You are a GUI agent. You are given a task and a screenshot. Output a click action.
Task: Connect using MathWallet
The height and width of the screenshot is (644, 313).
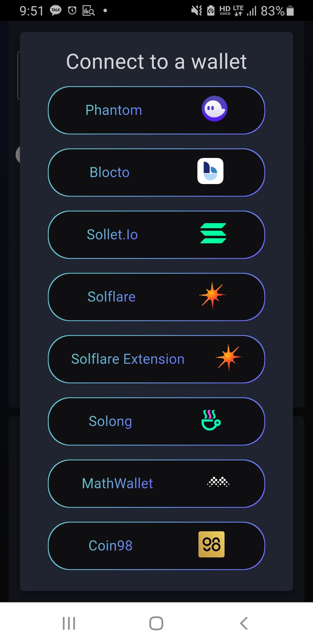click(117, 483)
